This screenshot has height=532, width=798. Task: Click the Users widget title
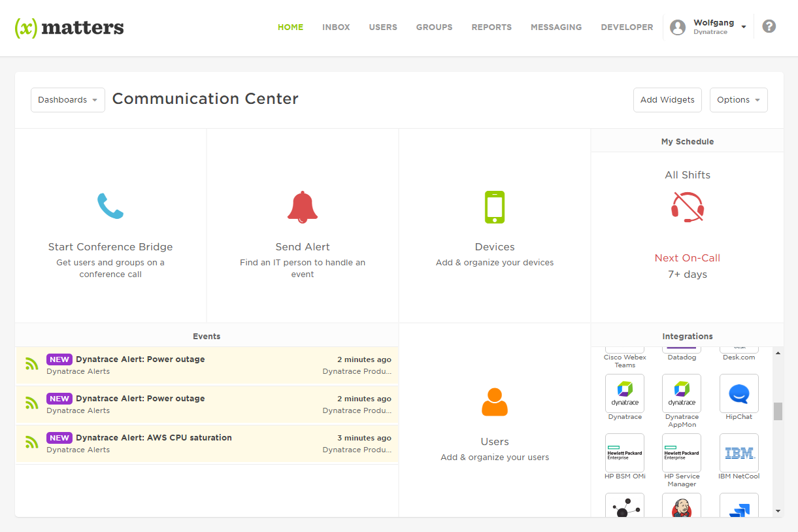pos(495,442)
